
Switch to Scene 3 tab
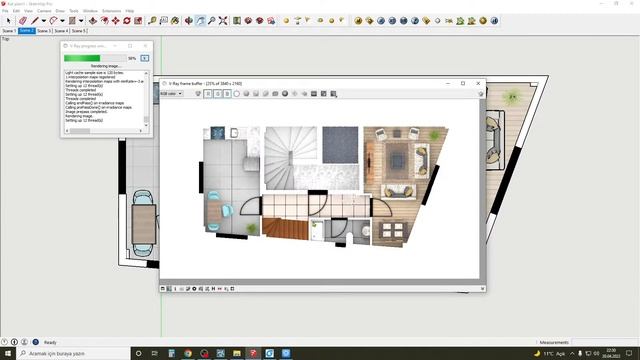click(x=44, y=31)
